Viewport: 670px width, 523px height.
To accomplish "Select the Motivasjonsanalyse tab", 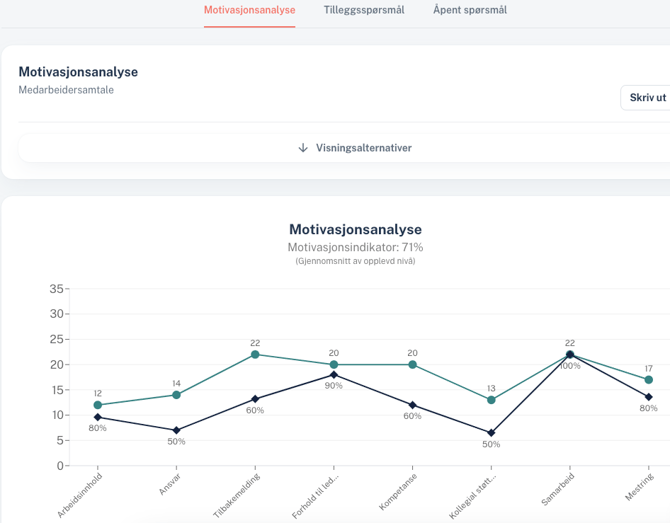I will pyautogui.click(x=249, y=10).
